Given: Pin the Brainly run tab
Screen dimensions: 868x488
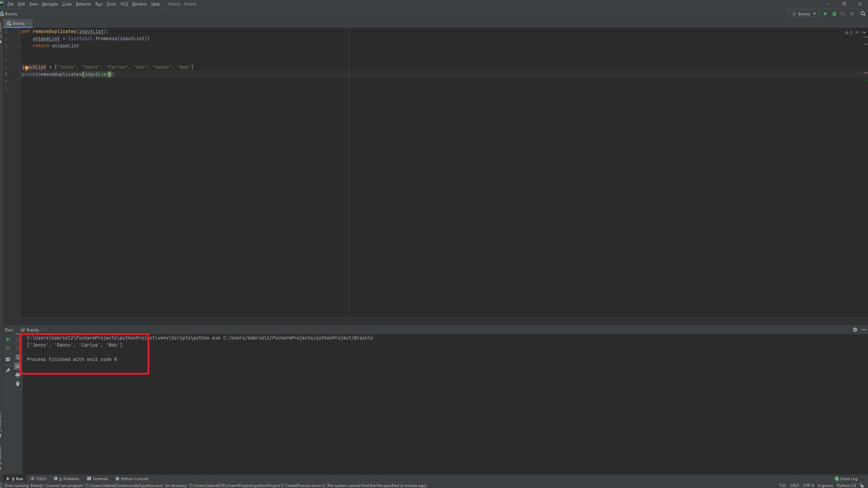Looking at the screenshot, I should [x=8, y=371].
